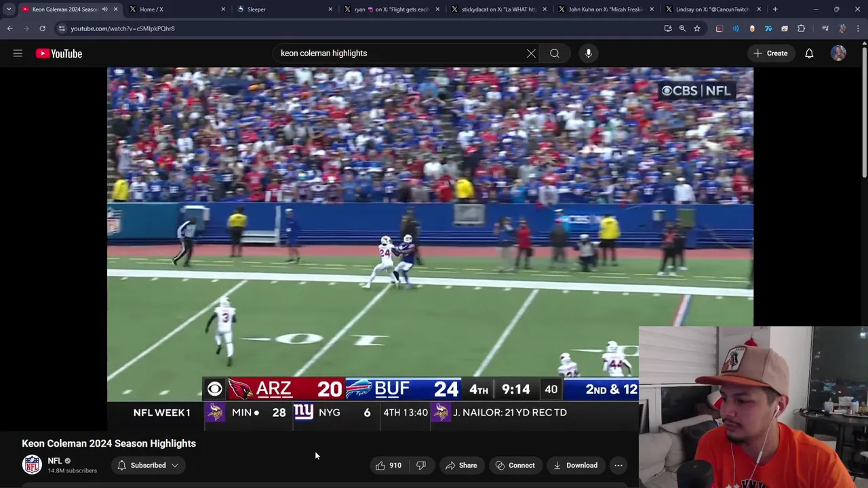Viewport: 868px width, 488px height.
Task: Open the Chrome three-dot menu
Action: [x=859, y=28]
